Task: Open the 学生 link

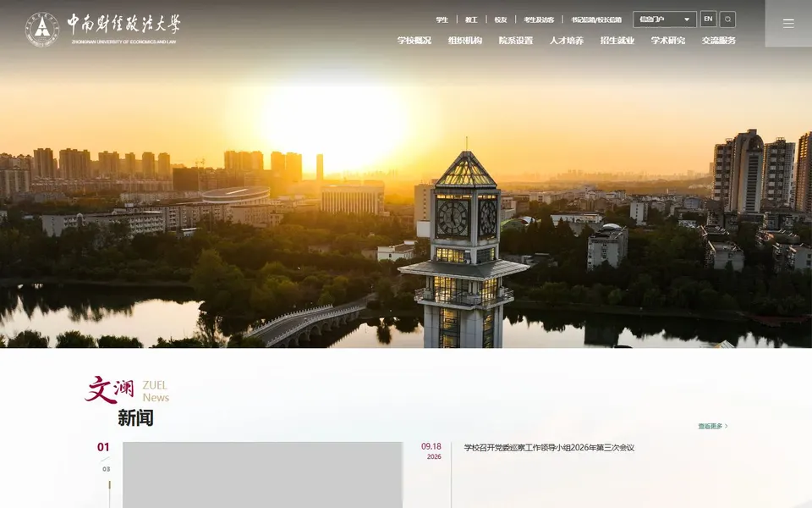Action: (x=442, y=19)
